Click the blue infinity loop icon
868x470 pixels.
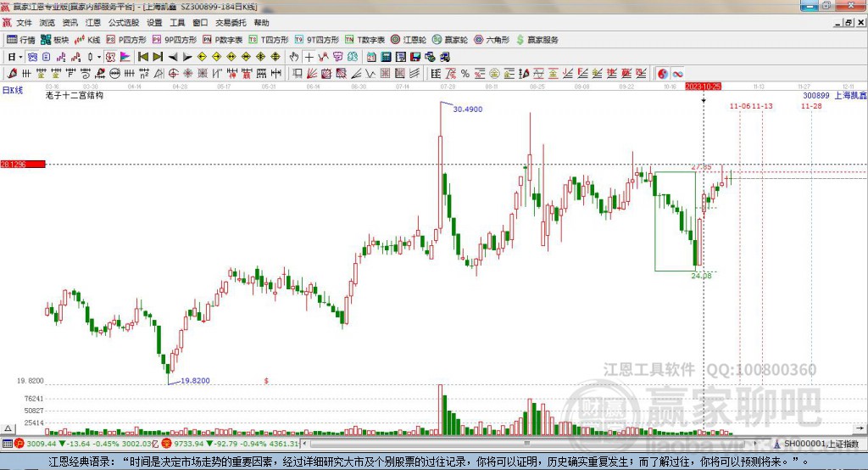(x=677, y=73)
